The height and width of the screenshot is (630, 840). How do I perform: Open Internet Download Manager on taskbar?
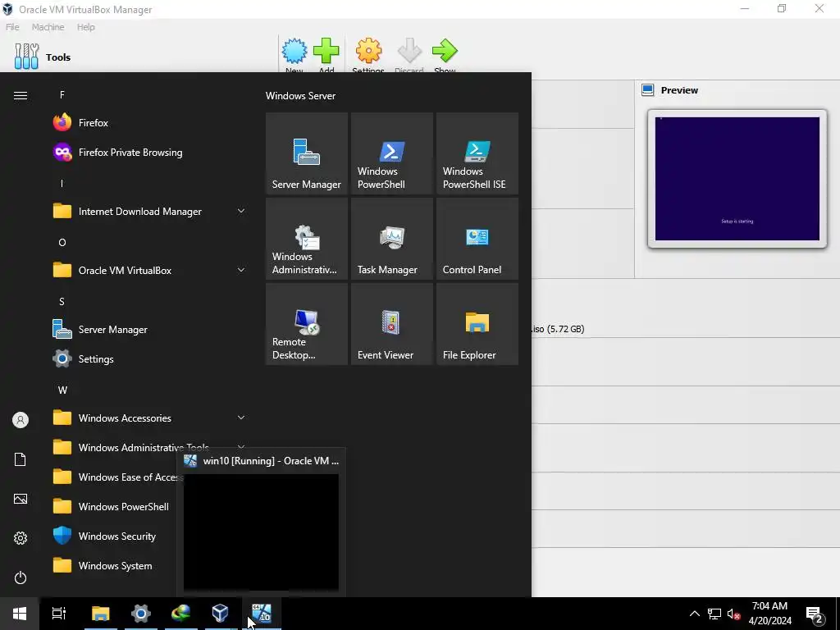coord(181,614)
